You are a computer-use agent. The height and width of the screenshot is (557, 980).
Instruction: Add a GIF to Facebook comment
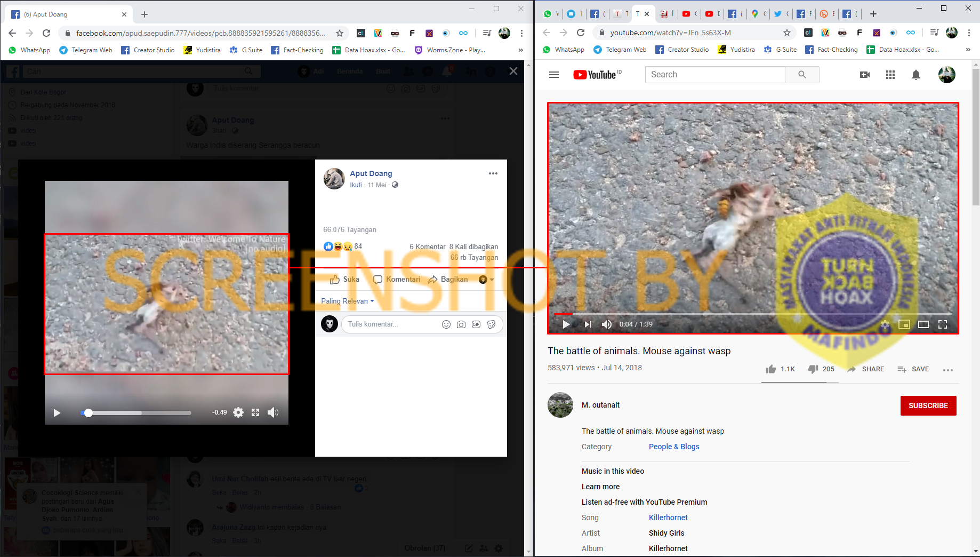pos(476,324)
